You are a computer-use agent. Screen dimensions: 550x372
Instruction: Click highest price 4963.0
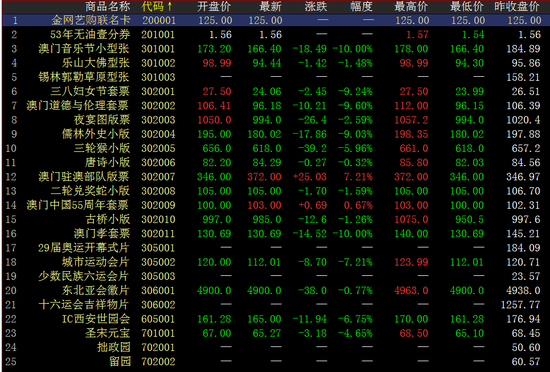[x=411, y=290]
